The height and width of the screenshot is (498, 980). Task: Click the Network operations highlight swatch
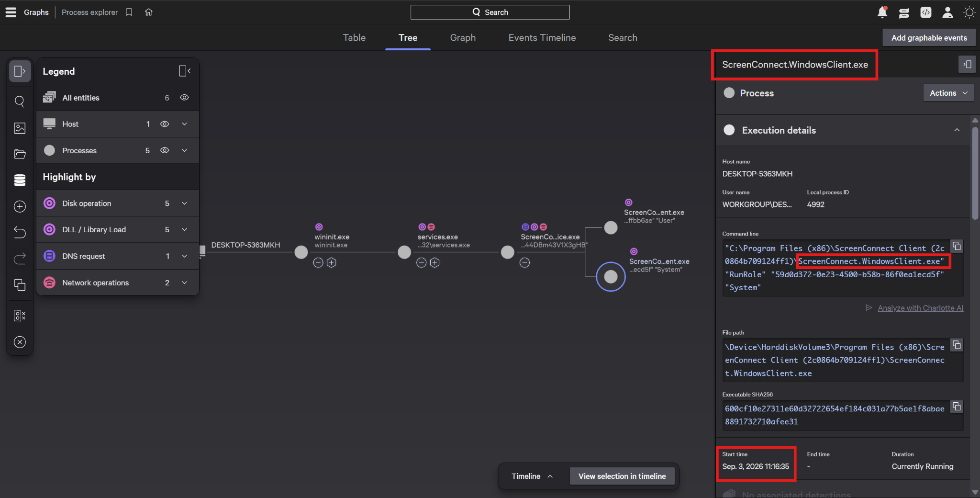tap(49, 283)
